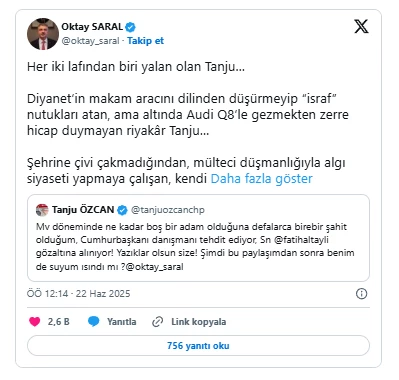
Task: Open the quoted tweet by Tanju ÖZCAN
Action: [198, 238]
